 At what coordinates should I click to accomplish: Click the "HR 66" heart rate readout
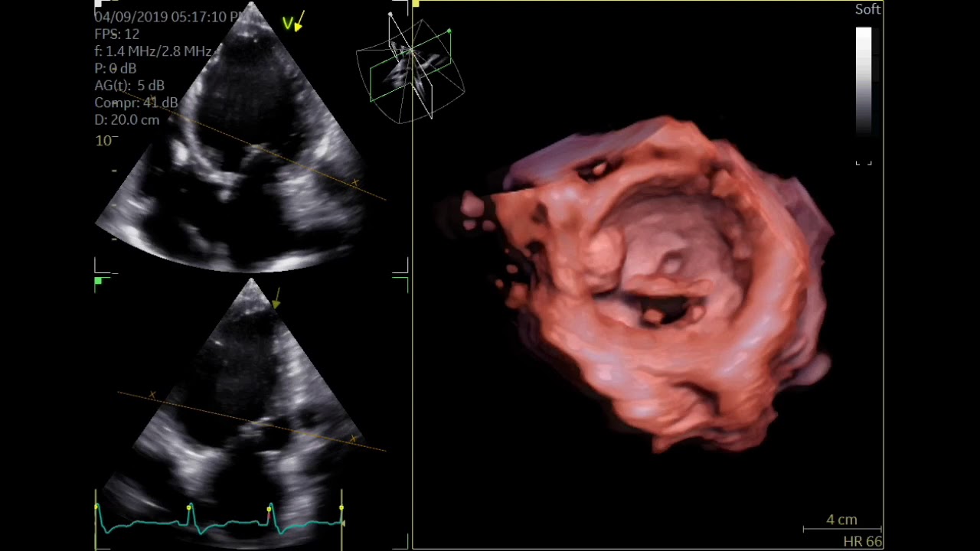point(863,542)
